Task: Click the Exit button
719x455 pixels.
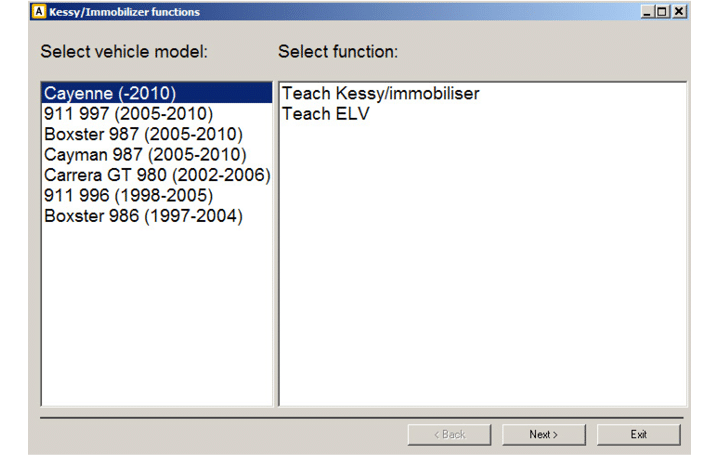Action: 638,435
